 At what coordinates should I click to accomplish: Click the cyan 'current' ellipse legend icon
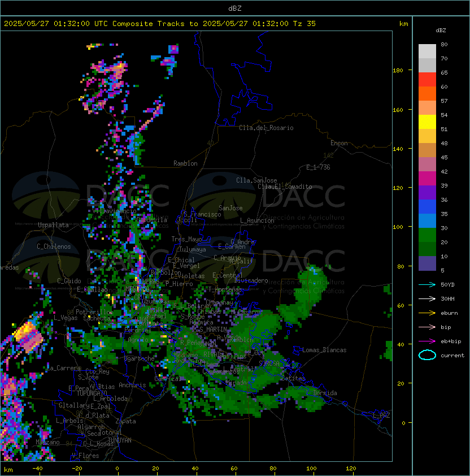427,355
